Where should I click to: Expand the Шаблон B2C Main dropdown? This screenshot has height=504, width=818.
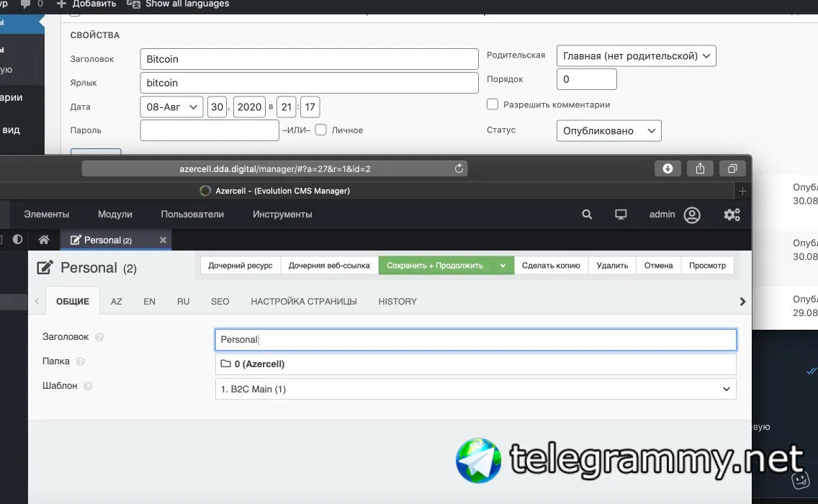click(x=476, y=389)
